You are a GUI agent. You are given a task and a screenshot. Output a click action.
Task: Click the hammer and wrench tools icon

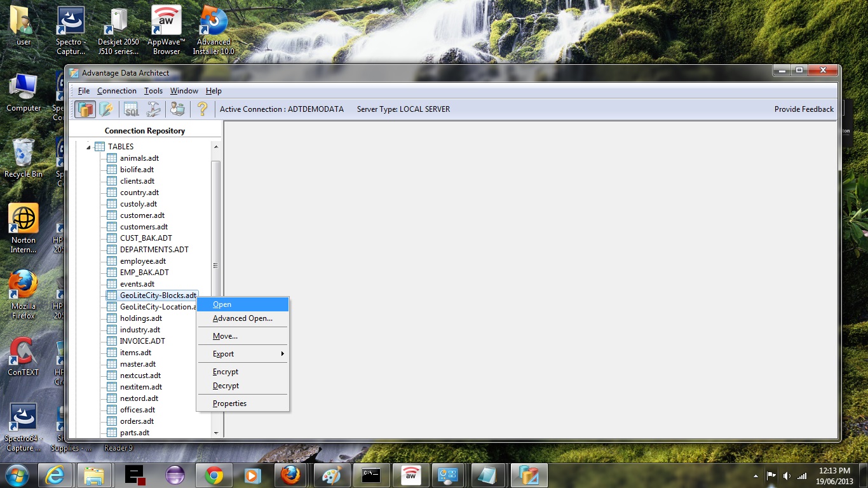(153, 109)
